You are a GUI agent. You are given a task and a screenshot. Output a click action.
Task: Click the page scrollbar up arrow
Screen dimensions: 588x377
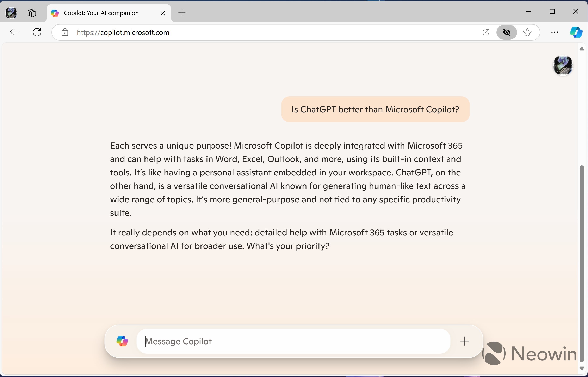[582, 49]
